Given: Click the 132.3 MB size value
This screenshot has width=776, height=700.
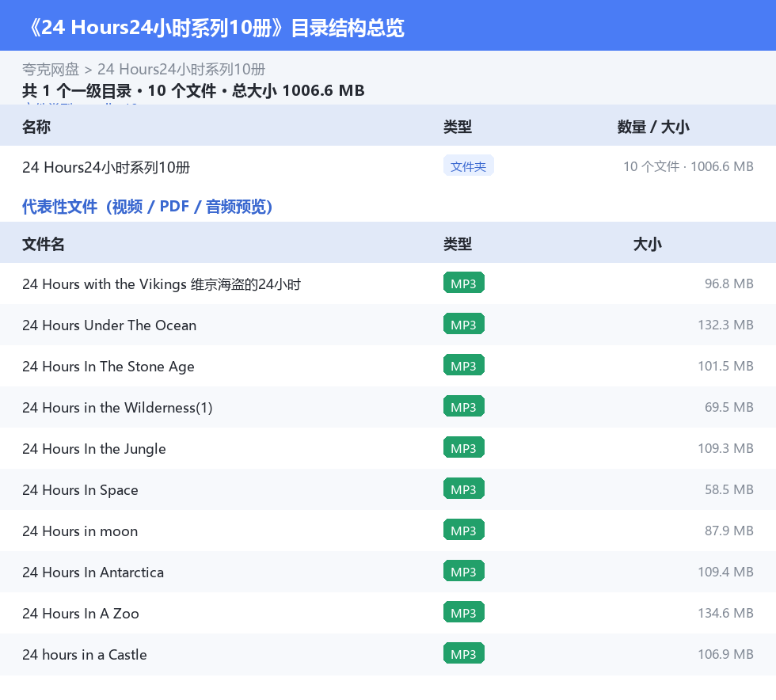Looking at the screenshot, I should pyautogui.click(x=725, y=325).
